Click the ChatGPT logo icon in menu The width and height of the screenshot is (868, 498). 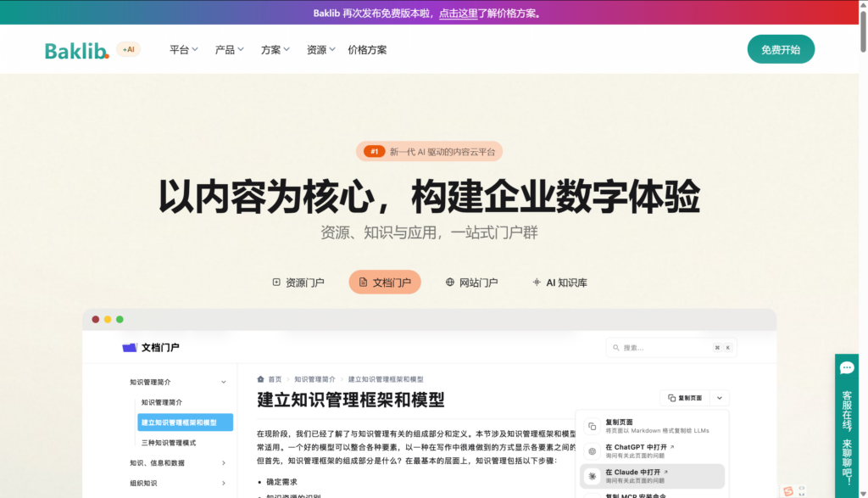tap(593, 451)
